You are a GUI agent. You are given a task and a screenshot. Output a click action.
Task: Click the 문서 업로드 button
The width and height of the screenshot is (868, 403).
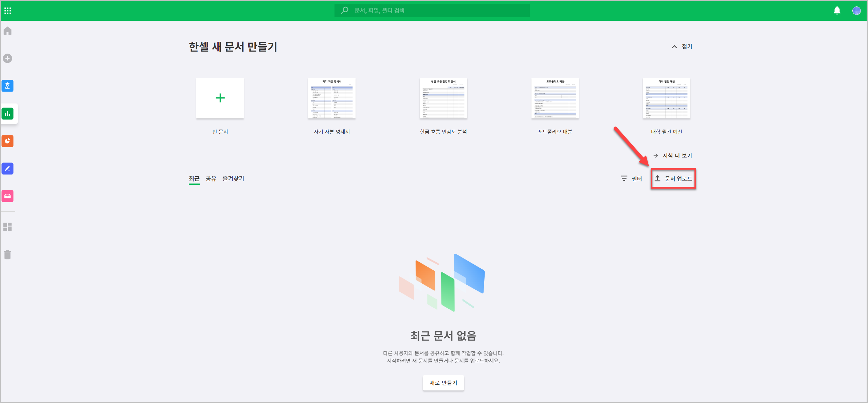[x=673, y=178]
